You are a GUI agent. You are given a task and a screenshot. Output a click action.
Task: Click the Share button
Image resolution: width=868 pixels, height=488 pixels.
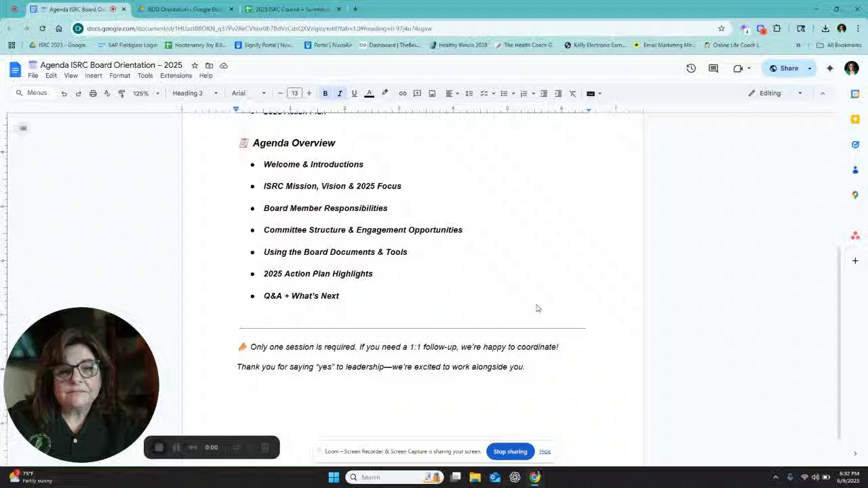[x=783, y=68]
